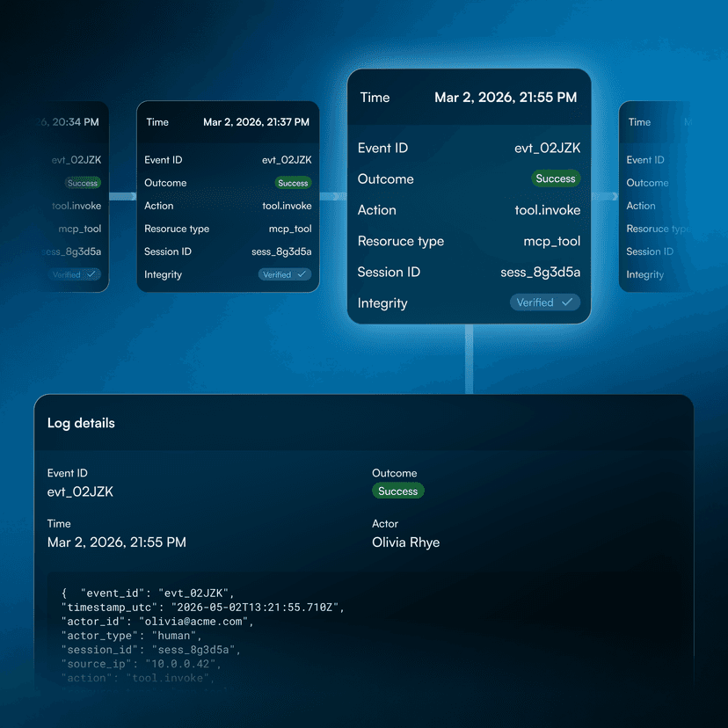Click the Success badge in the 21:55 PM card
This screenshot has width=728, height=728.
pyautogui.click(x=556, y=178)
